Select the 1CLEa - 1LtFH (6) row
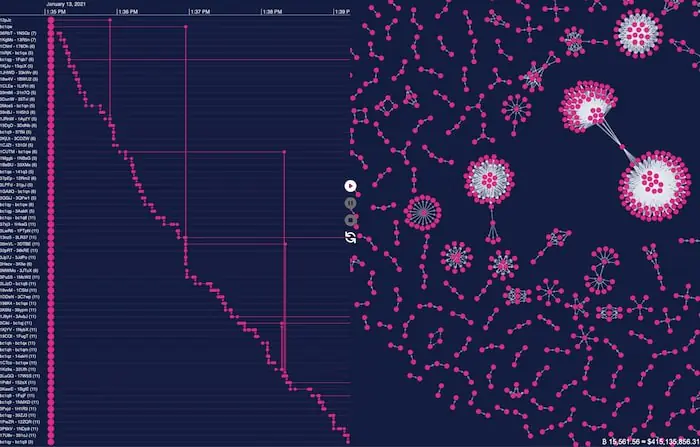The image size is (700, 447). click(x=20, y=85)
